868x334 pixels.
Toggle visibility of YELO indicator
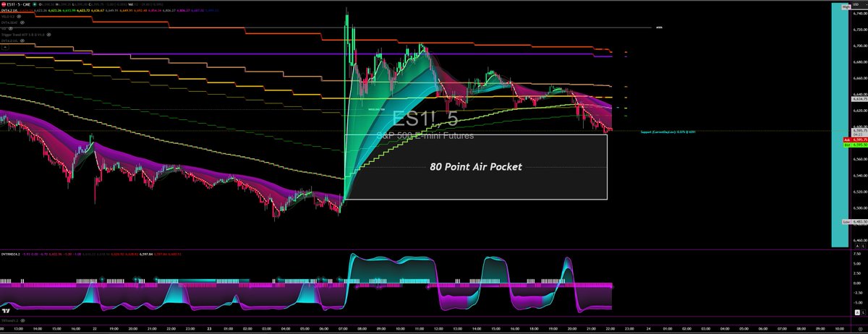[x=19, y=17]
